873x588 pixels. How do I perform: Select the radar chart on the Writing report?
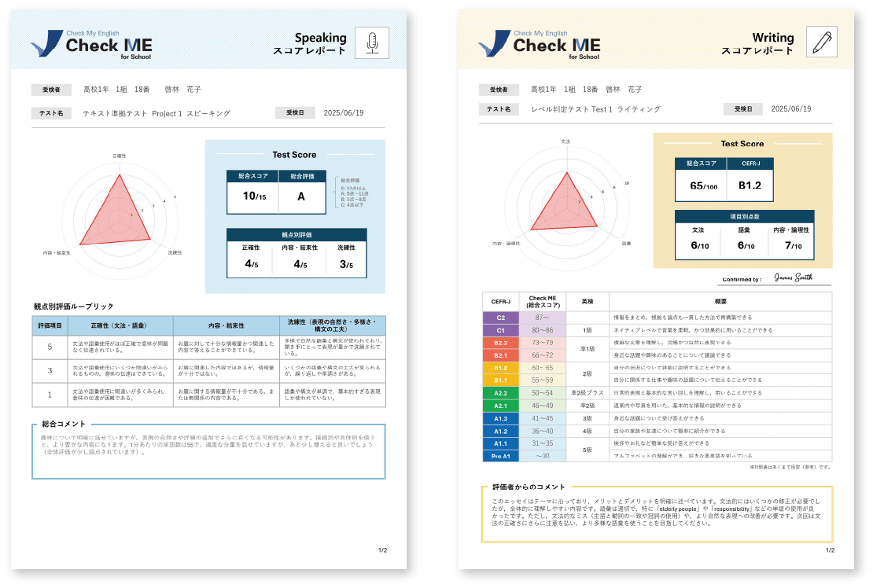[562, 204]
